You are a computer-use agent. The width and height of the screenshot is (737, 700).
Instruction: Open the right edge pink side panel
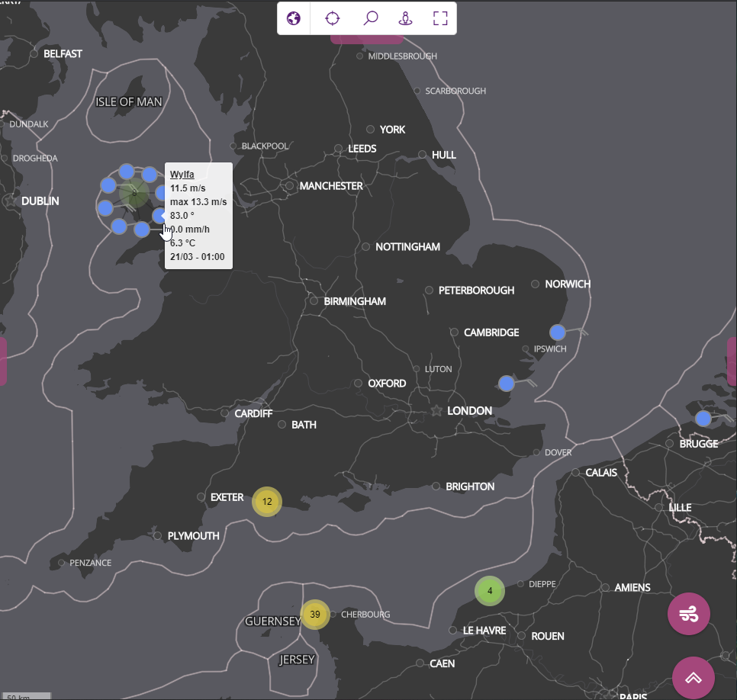coord(733,361)
